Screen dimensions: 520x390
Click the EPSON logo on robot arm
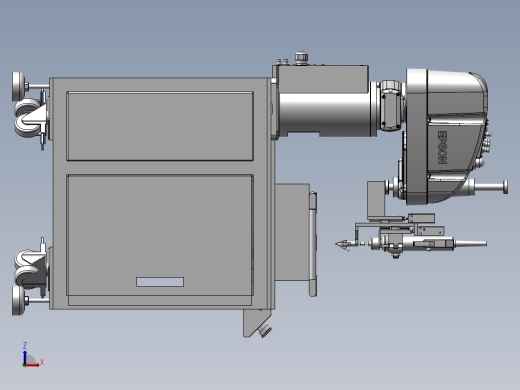coord(442,147)
